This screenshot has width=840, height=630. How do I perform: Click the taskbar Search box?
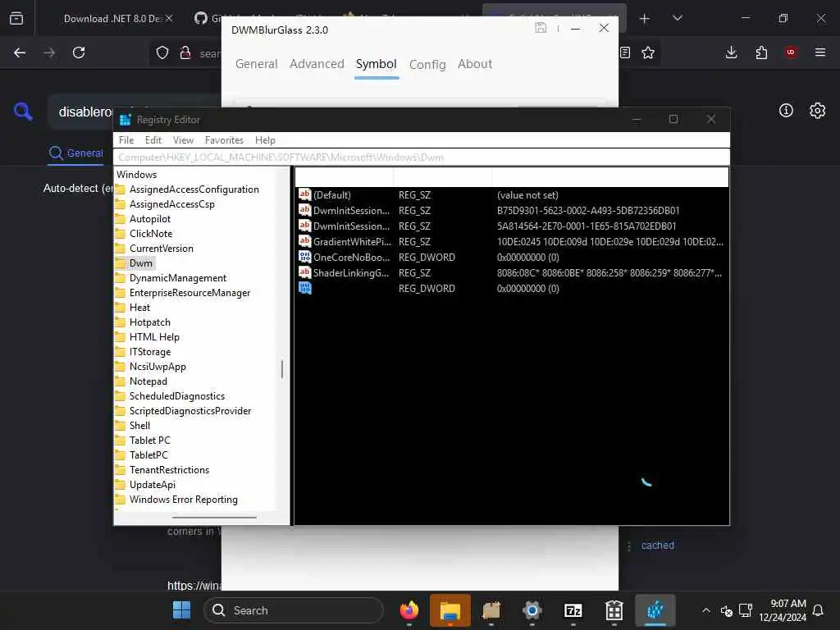(x=294, y=610)
